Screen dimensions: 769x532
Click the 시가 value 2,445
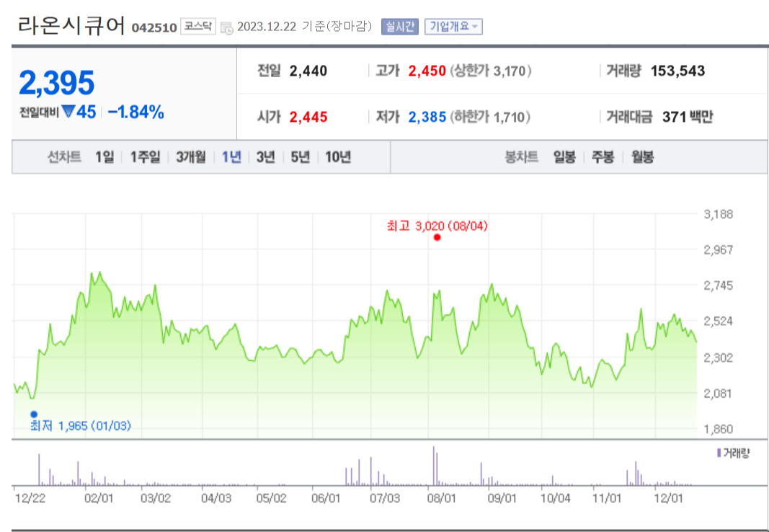(x=308, y=118)
